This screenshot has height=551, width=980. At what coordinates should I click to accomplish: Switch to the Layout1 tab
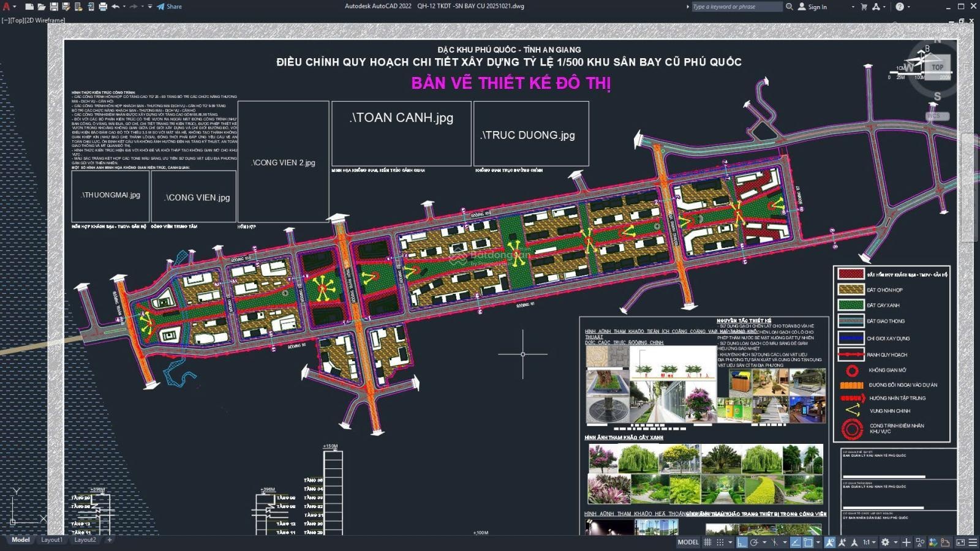pos(51,540)
